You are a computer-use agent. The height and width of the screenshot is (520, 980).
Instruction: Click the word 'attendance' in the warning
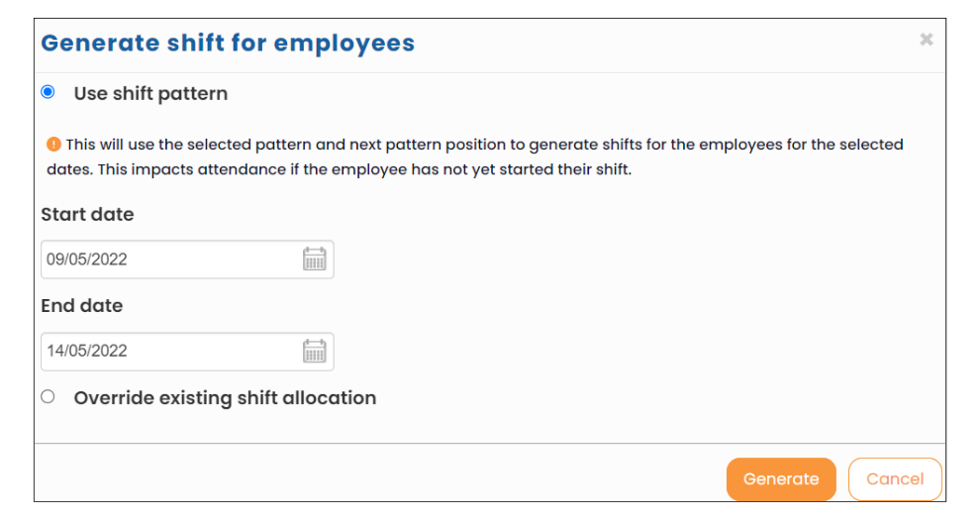tap(242, 169)
